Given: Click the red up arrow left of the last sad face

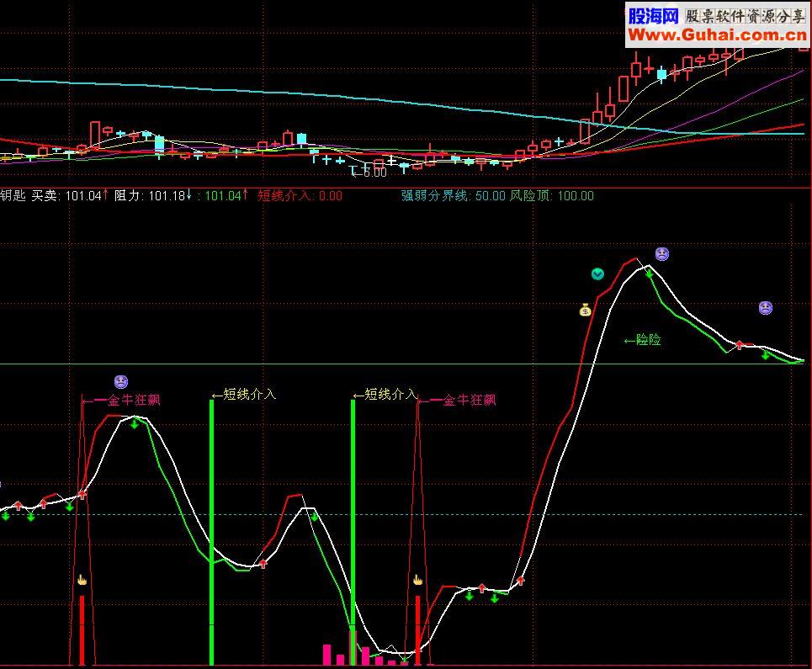Looking at the screenshot, I should pyautogui.click(x=740, y=344).
